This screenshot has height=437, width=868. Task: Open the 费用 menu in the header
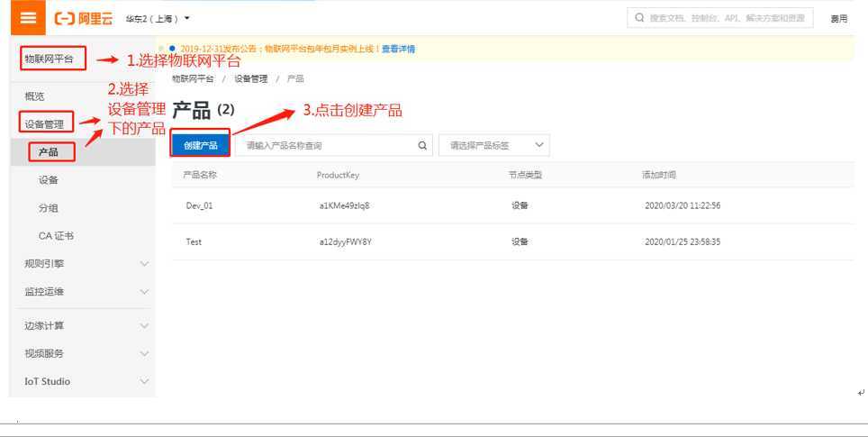tap(838, 18)
